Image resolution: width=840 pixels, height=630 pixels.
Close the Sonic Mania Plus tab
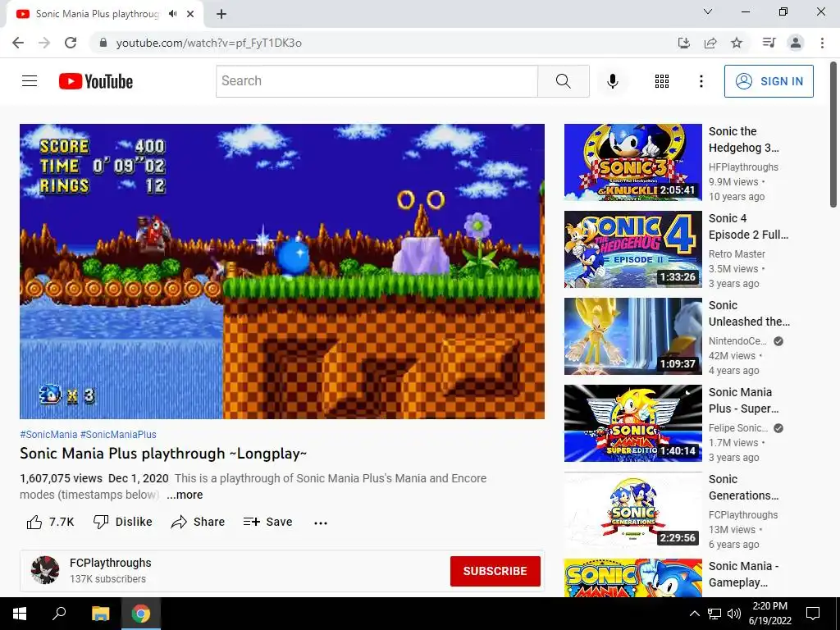pyautogui.click(x=190, y=14)
